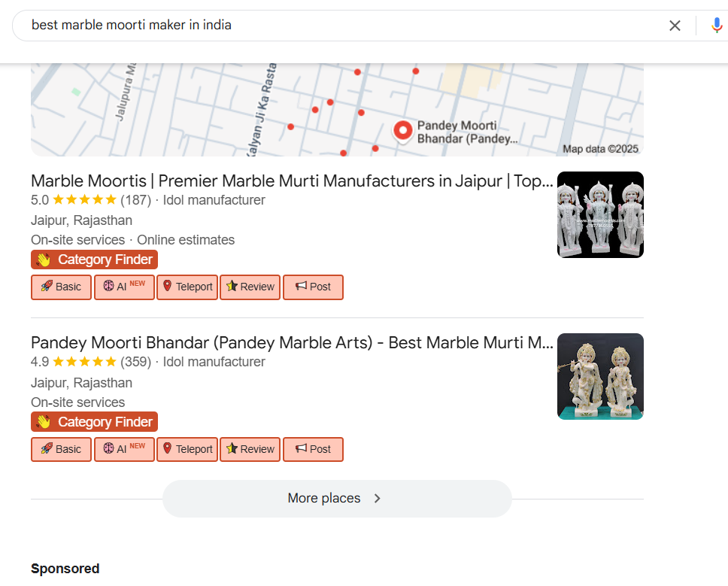Start voice search with microphone icon
Image resolution: width=728 pixels, height=586 pixels.
[716, 26]
